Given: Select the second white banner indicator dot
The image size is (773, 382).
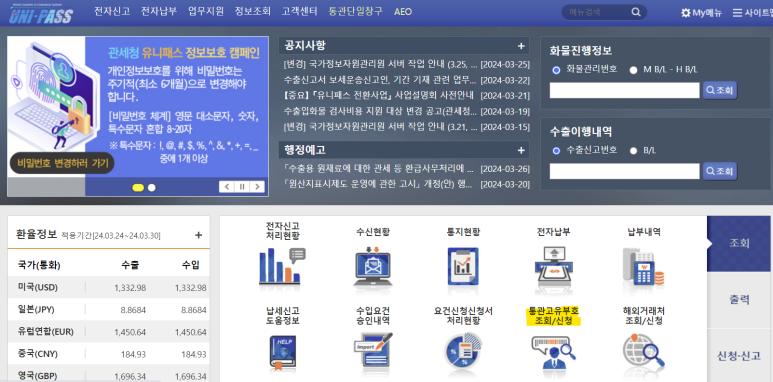Looking at the screenshot, I should tap(152, 187).
